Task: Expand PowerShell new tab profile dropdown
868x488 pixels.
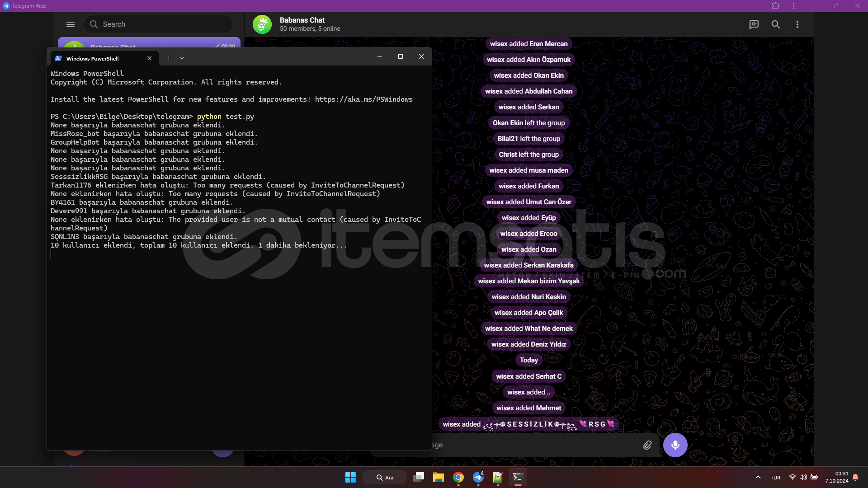Action: (x=182, y=58)
